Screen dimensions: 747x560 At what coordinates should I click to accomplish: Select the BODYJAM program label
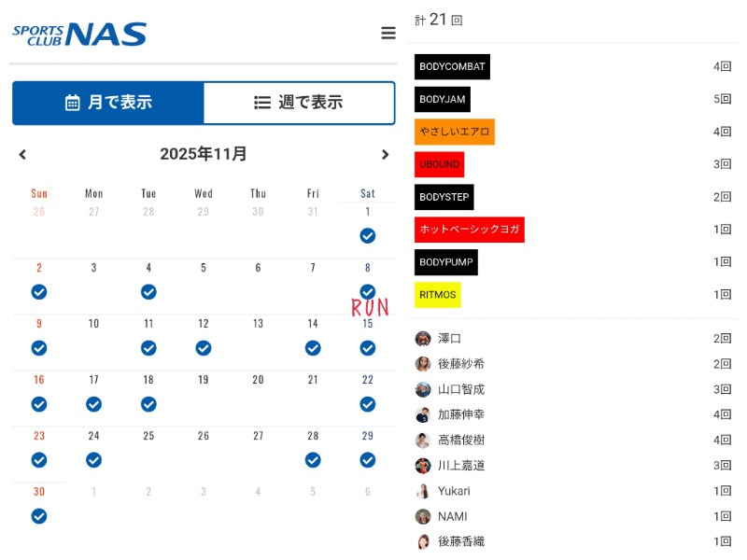pos(443,99)
